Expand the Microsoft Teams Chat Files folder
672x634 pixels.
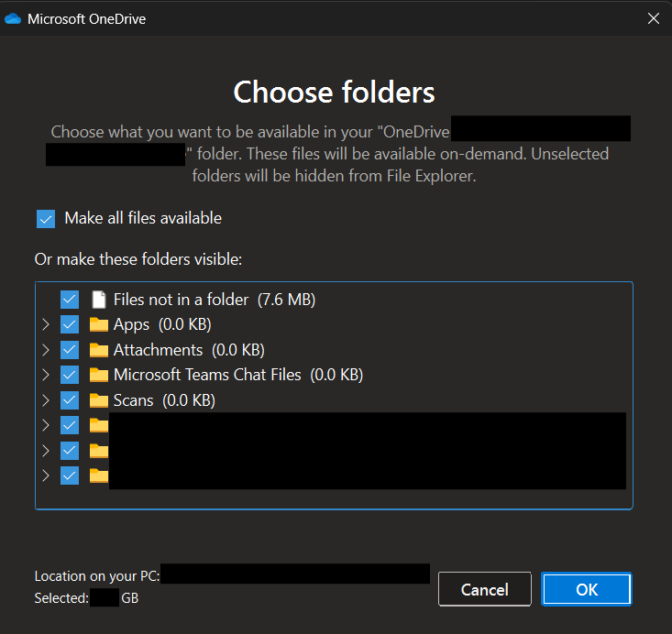[46, 375]
